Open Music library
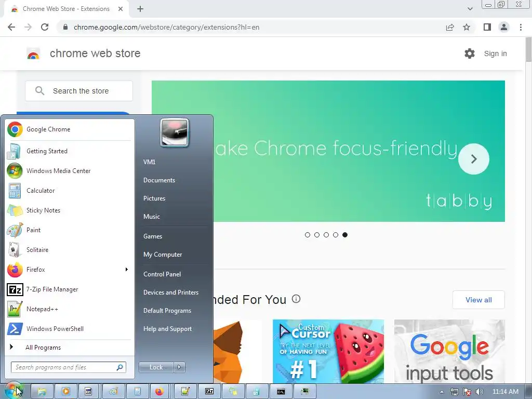Screen dimensions: 532x399 (x=151, y=217)
